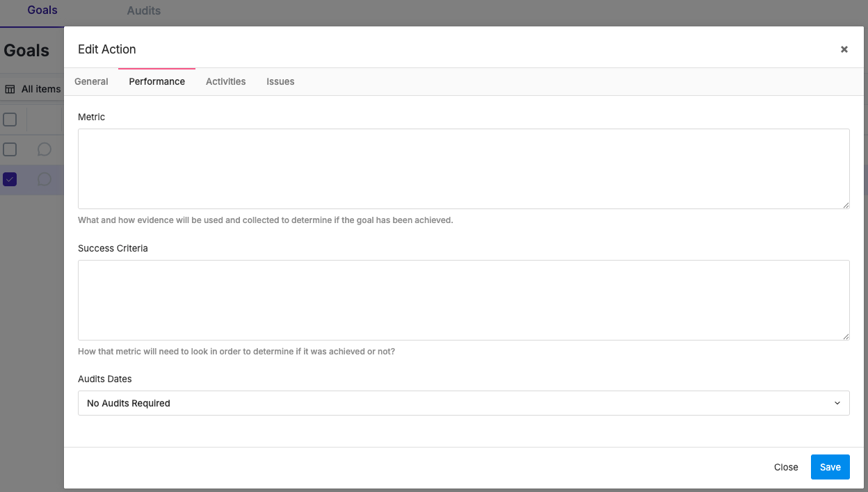Select the Performance tab

coord(157,81)
